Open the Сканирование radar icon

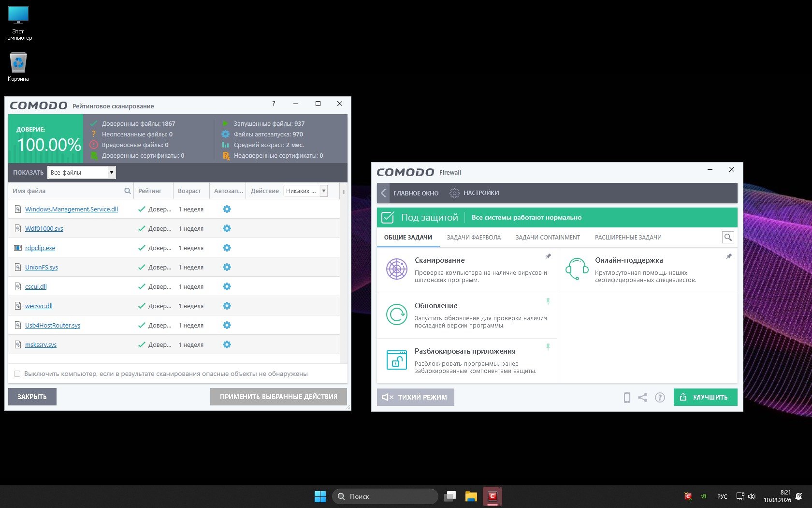pos(397,269)
